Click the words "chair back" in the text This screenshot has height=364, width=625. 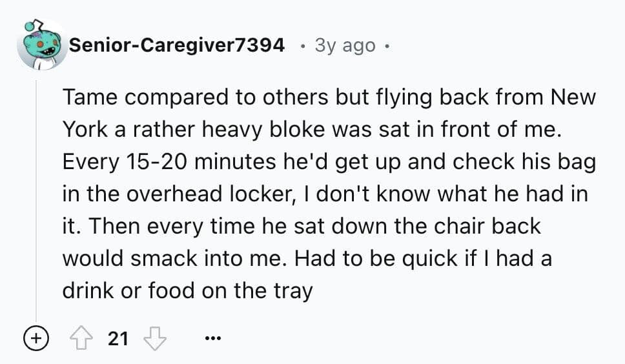tap(482, 227)
